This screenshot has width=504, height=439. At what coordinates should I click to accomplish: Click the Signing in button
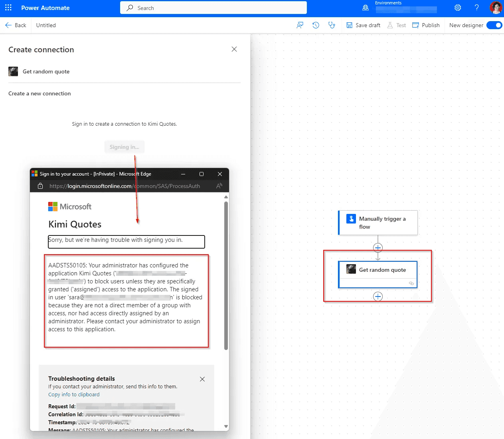(125, 147)
